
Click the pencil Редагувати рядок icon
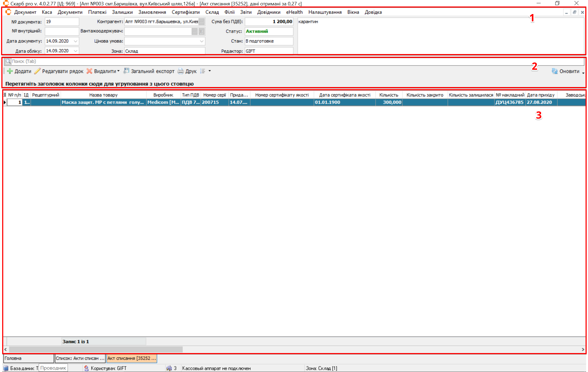(x=37, y=71)
